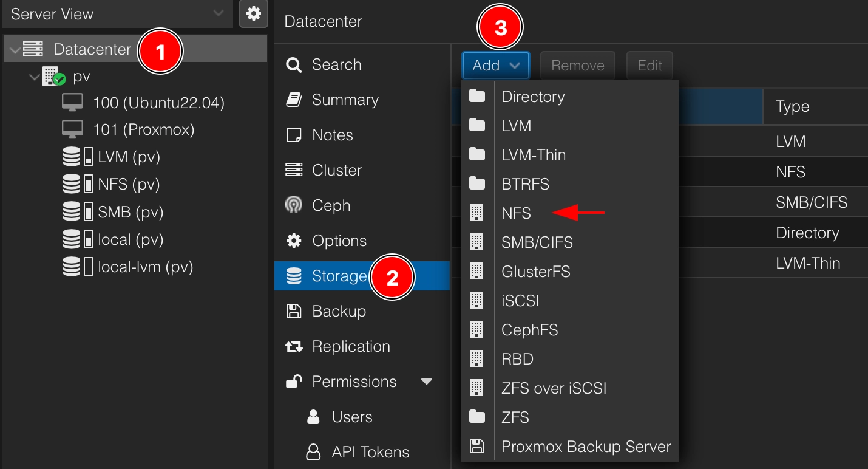The image size is (868, 469).
Task: Collapse the Datacenter tree node
Action: point(15,50)
